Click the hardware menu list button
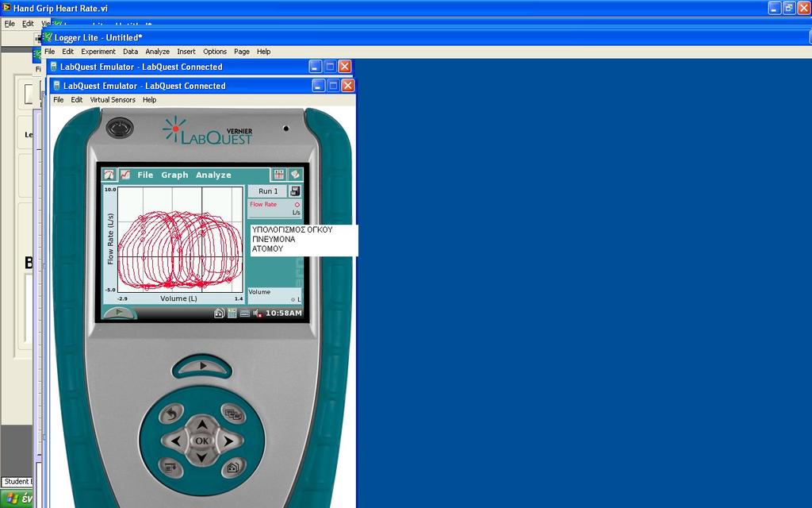 point(171,468)
